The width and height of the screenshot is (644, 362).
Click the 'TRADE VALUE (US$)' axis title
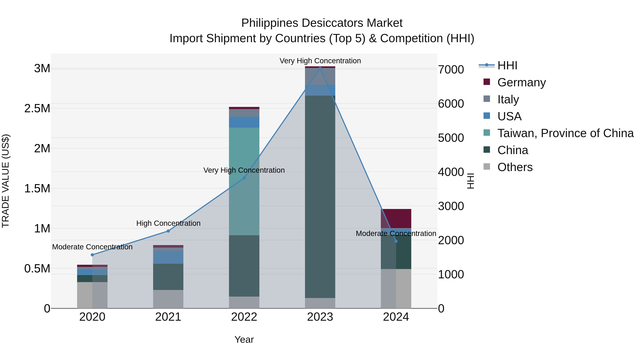[6, 181]
